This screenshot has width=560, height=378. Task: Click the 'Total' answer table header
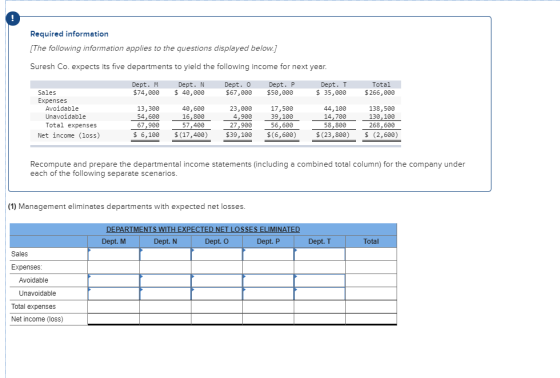pyautogui.click(x=371, y=242)
